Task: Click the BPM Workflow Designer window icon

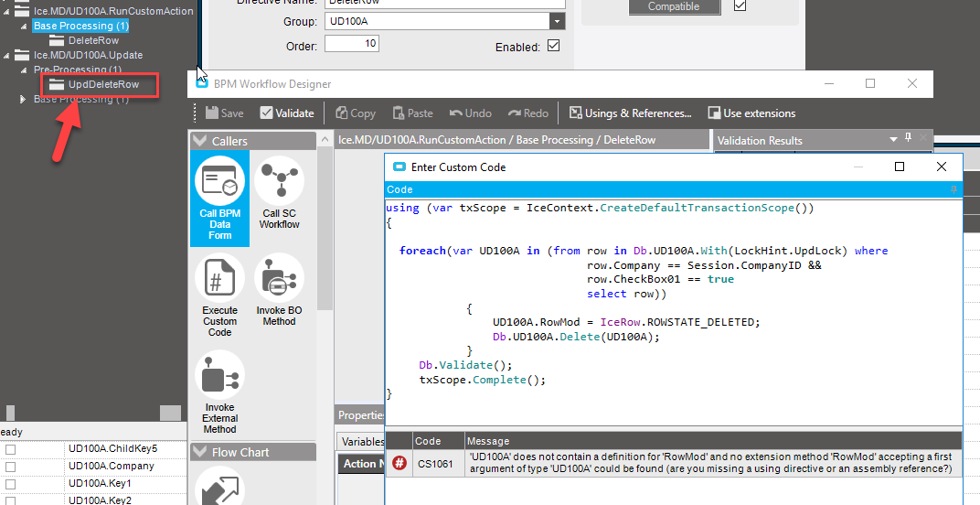Action: click(x=202, y=83)
